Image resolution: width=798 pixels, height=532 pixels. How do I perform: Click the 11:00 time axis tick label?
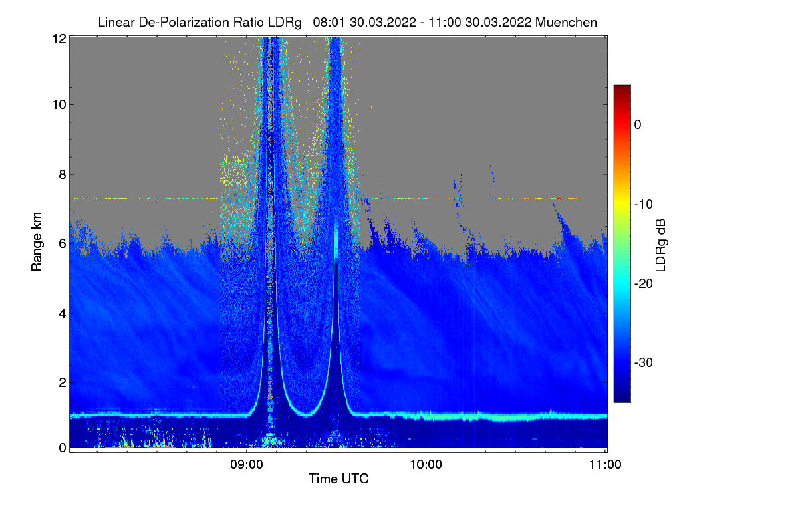point(605,465)
